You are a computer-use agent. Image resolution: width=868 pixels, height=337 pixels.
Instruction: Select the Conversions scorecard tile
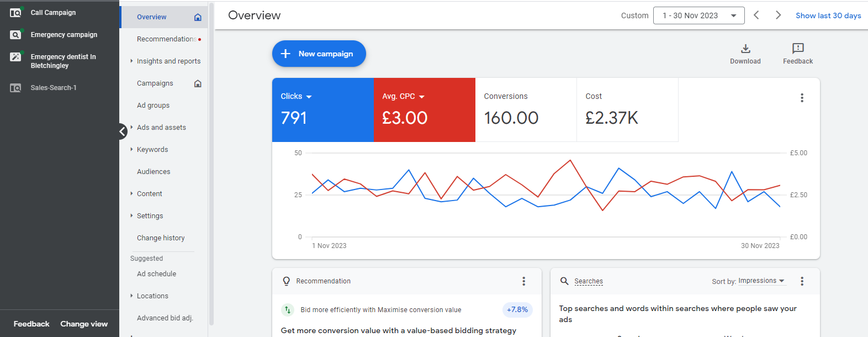coord(526,109)
